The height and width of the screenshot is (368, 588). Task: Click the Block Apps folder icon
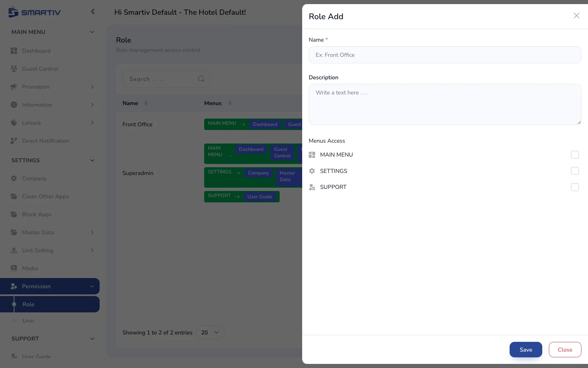(14, 214)
